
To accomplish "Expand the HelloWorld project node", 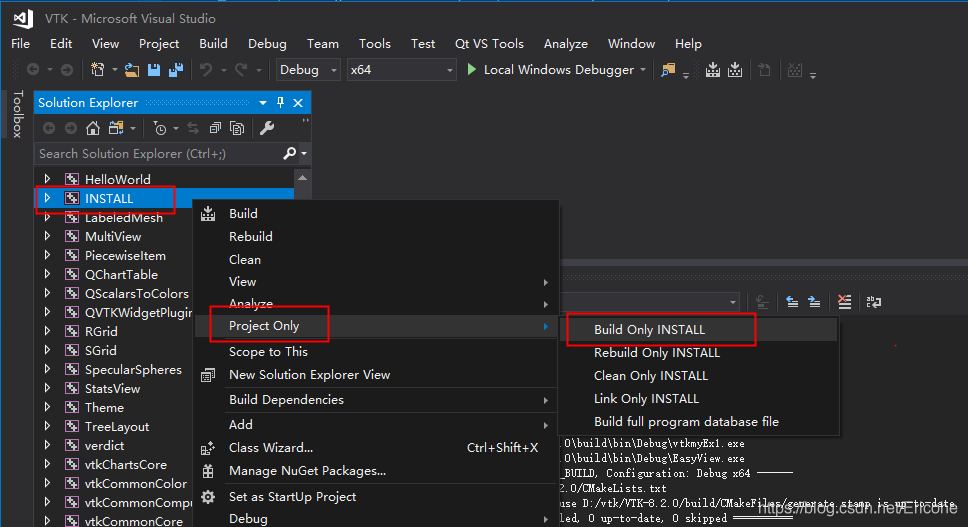I will [x=47, y=179].
